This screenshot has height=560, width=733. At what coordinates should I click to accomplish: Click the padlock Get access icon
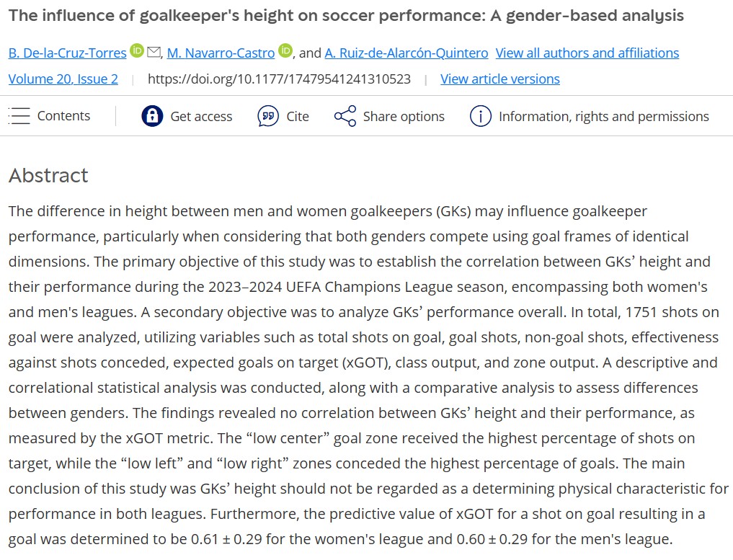point(152,116)
